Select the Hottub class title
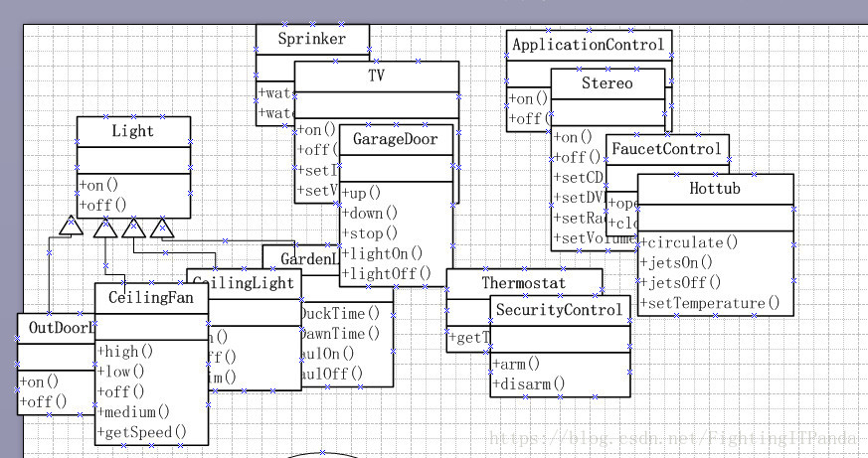868x458 pixels. coord(715,189)
